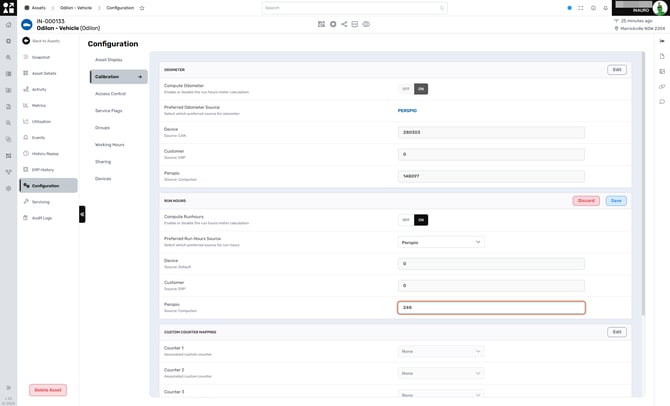Save the Run Hours changes
This screenshot has height=406, width=670.
coord(616,201)
